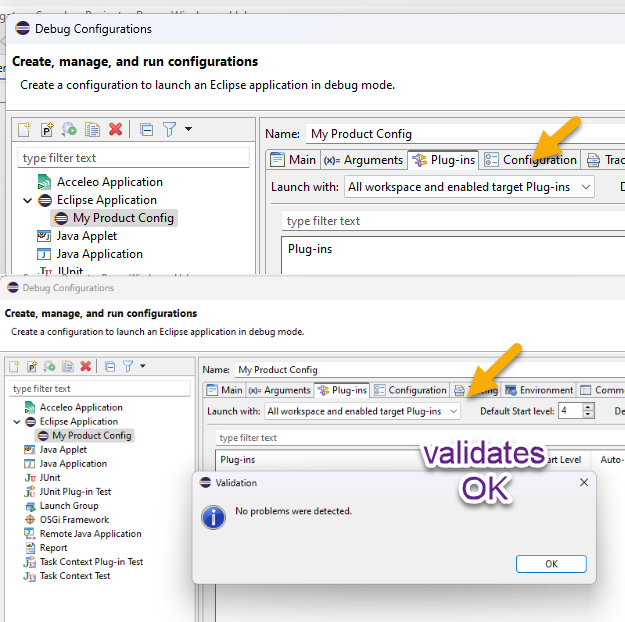Click Duplicate configuration icon in bottom dialog
Screen dimensions: 625x622
68,366
